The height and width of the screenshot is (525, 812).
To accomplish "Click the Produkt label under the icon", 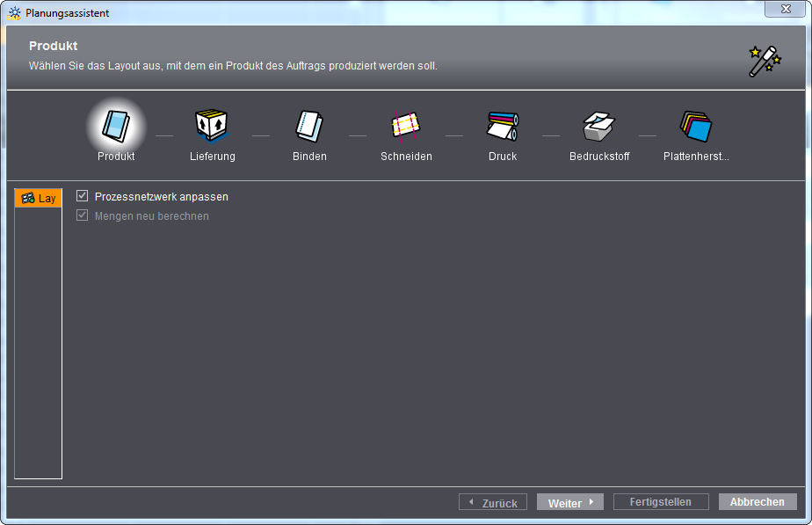I will point(116,157).
